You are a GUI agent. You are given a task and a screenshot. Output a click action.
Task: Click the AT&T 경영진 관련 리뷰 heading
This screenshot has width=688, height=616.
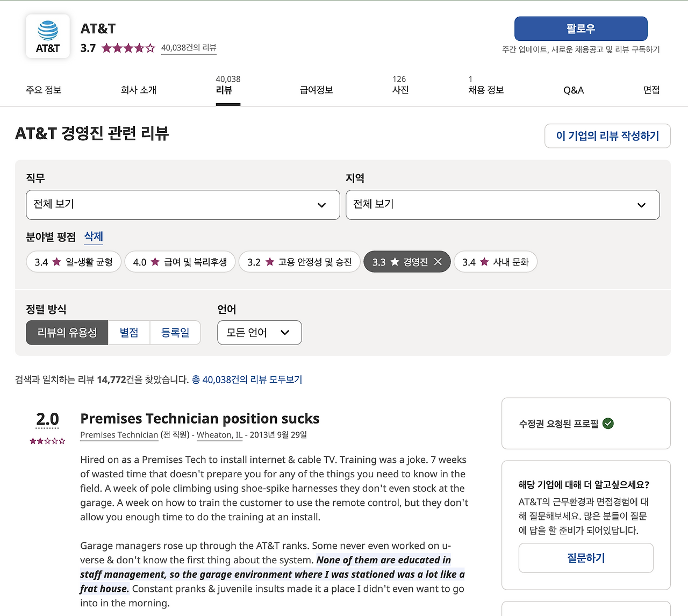tap(92, 133)
